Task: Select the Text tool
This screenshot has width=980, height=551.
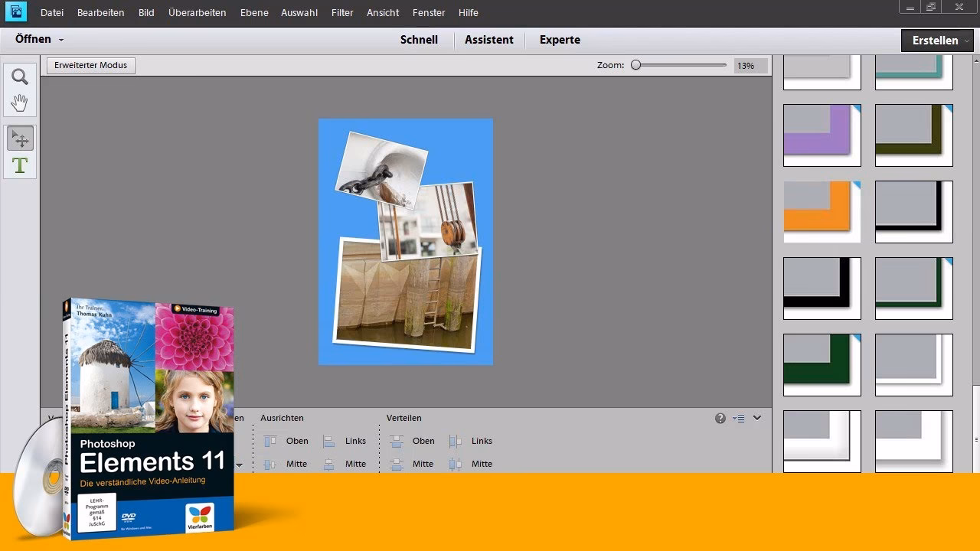Action: (19, 163)
